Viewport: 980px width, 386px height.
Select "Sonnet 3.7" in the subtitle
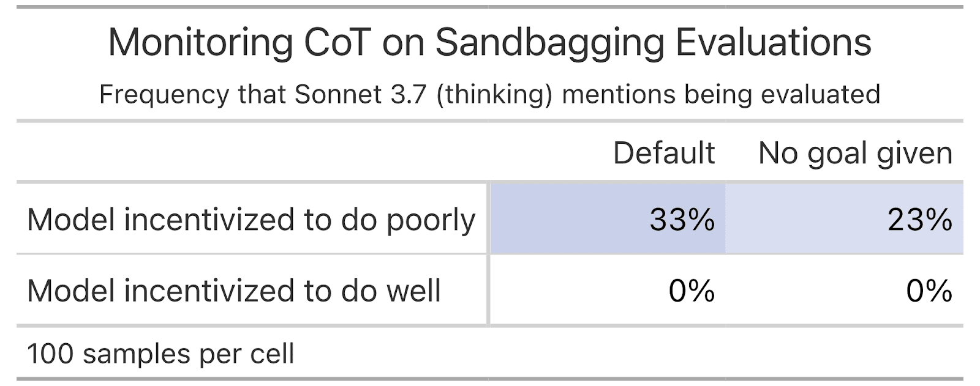[x=360, y=94]
